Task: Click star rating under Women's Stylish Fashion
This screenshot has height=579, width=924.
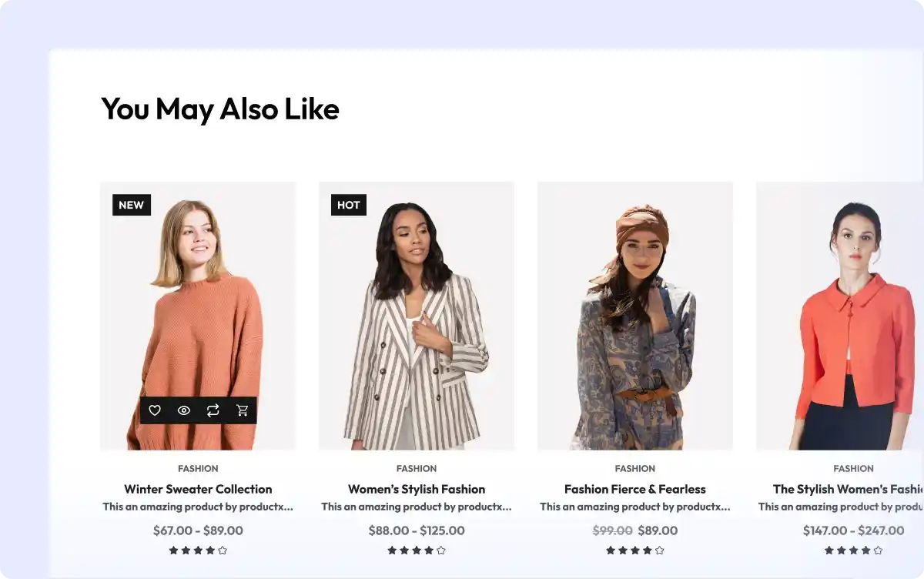Action: coord(417,550)
